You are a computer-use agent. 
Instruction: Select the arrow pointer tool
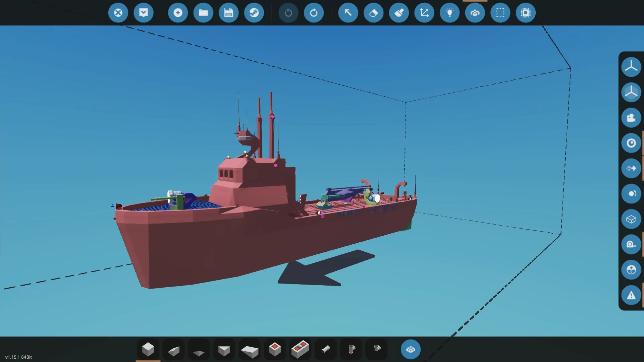(348, 13)
